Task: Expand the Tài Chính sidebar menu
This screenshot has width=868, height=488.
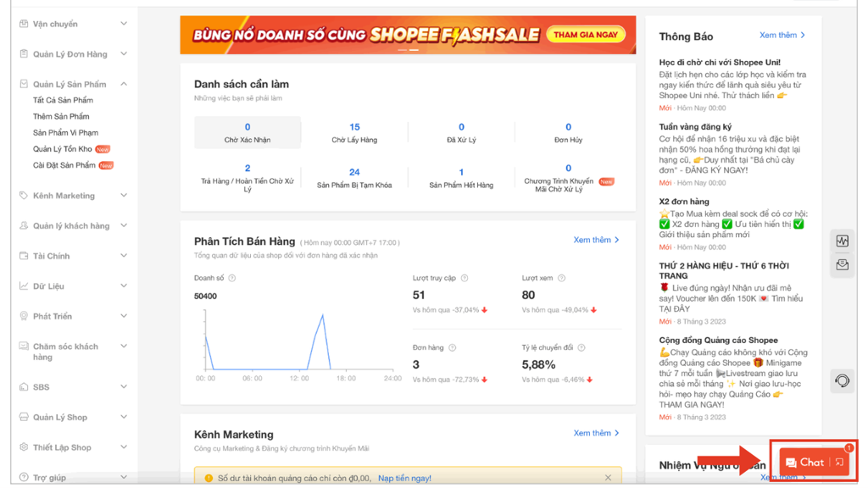Action: coord(124,256)
